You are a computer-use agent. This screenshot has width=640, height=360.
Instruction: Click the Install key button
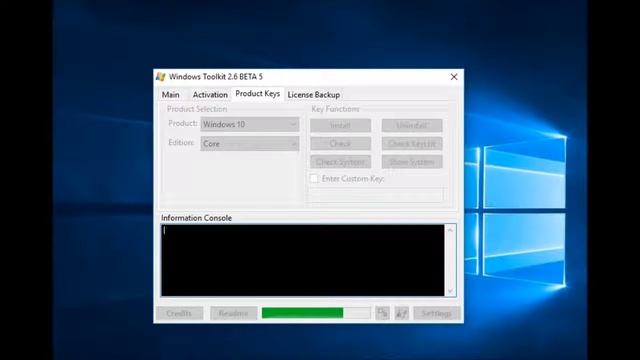[x=340, y=125]
